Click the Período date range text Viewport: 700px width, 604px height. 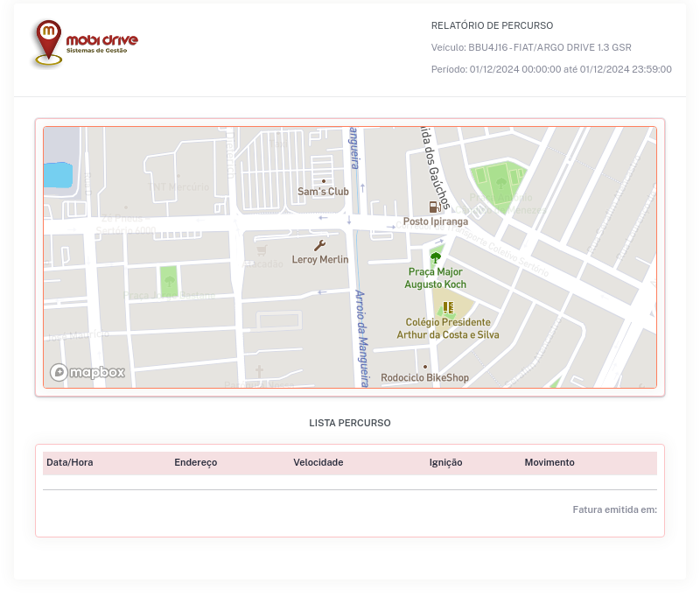(551, 69)
